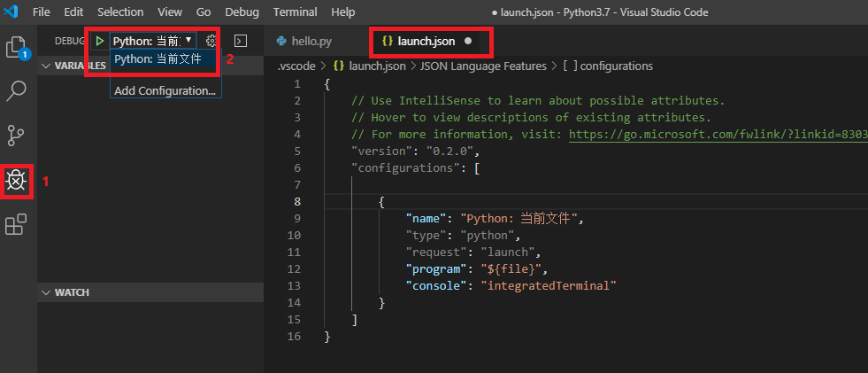Open the Debug Console icon
The width and height of the screenshot is (868, 373).
click(x=241, y=41)
